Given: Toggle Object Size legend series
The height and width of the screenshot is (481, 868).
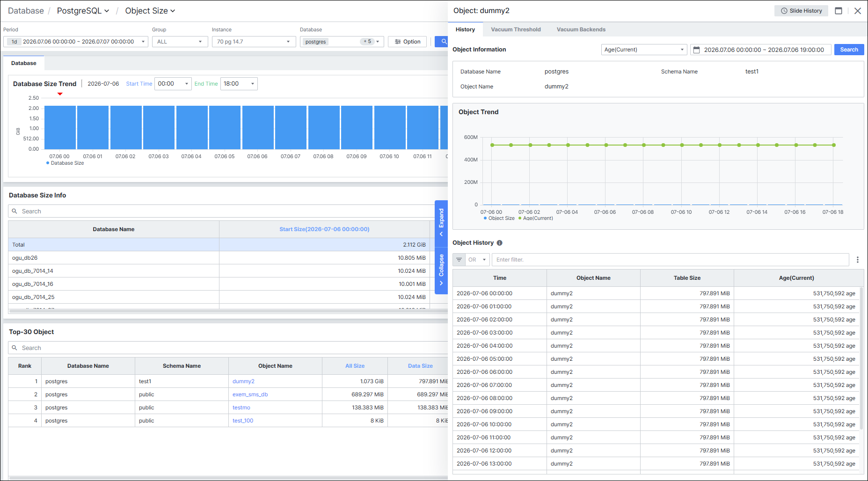Looking at the screenshot, I should pos(499,218).
